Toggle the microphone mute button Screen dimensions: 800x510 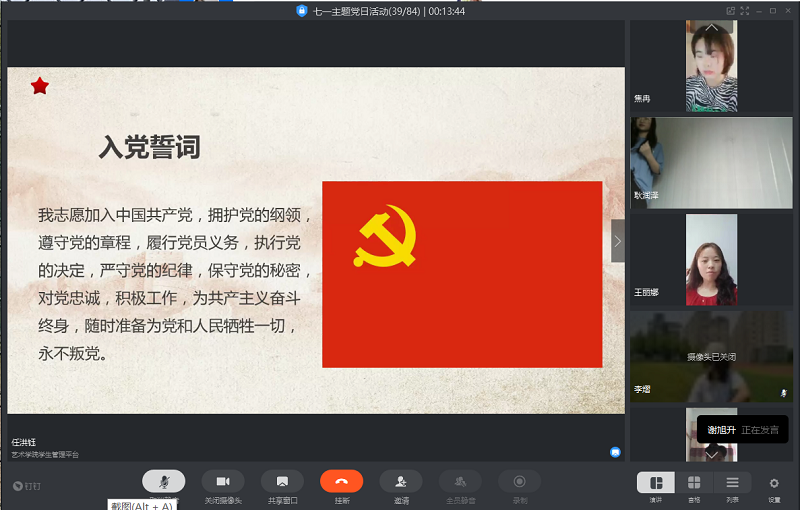coord(163,481)
